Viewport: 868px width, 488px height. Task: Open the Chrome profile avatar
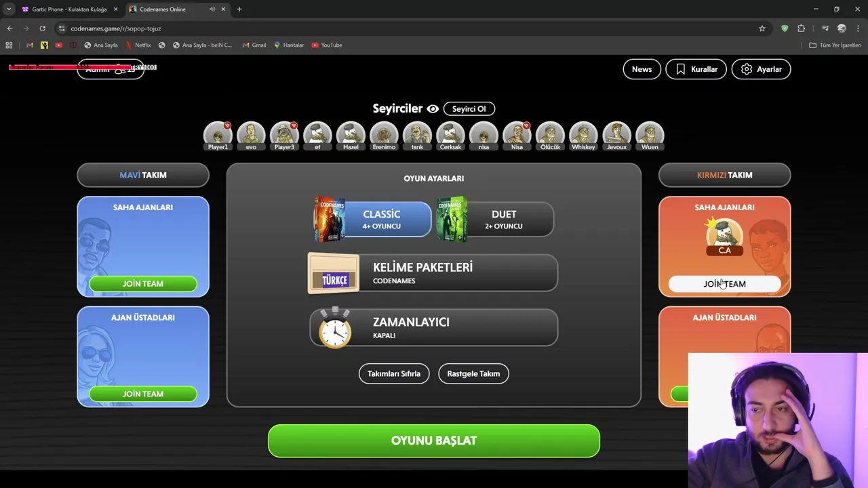(842, 28)
